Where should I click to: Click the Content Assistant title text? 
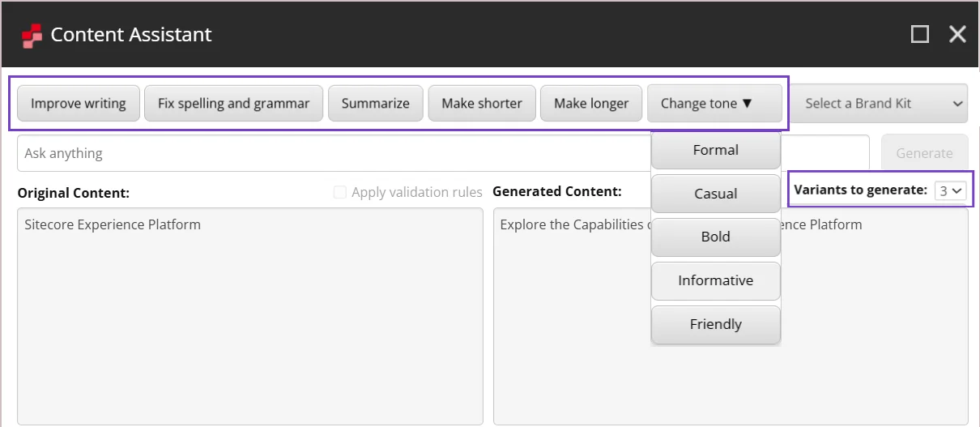coord(131,35)
